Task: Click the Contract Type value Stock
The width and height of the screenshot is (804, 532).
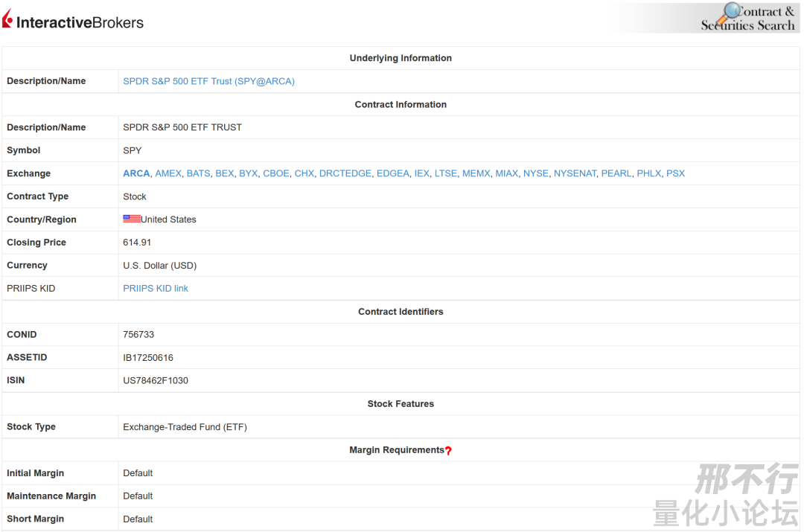Action: pyautogui.click(x=134, y=197)
